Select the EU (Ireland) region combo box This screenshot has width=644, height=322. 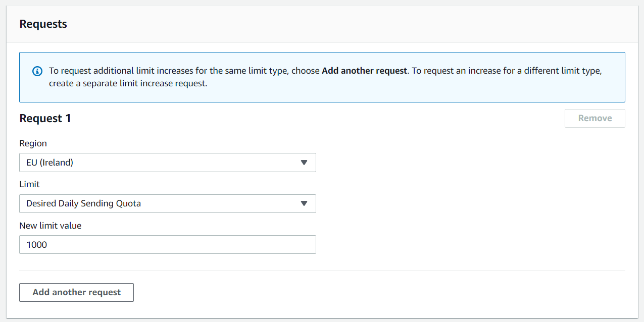coord(162,163)
